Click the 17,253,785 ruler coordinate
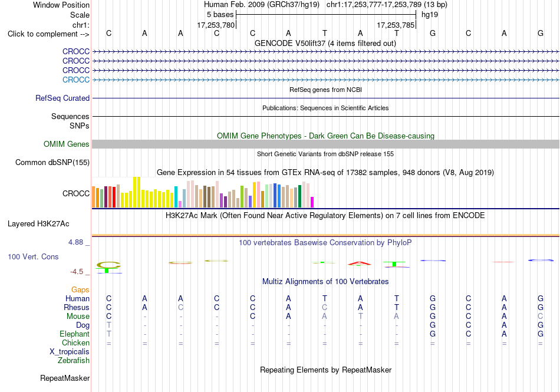Viewport: 560px width, 392px height. pyautogui.click(x=396, y=25)
